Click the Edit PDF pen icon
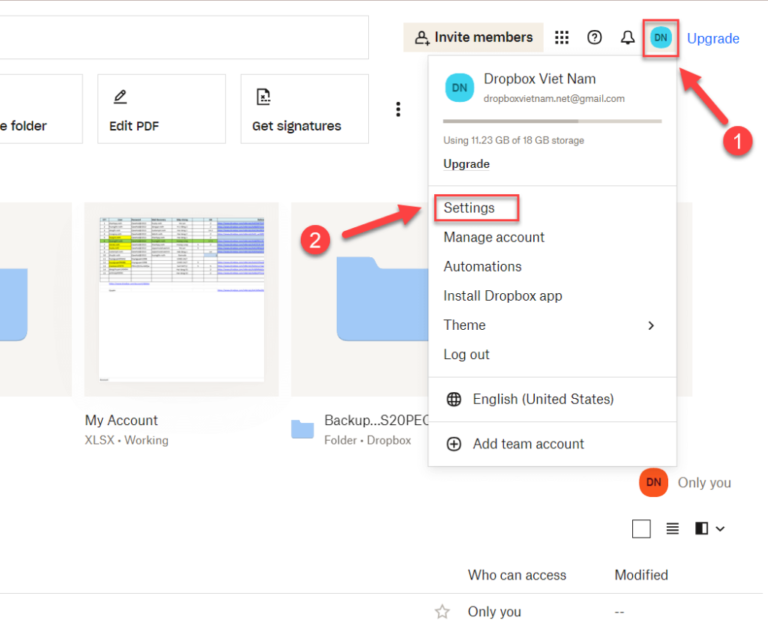This screenshot has width=768, height=626. pos(120,97)
